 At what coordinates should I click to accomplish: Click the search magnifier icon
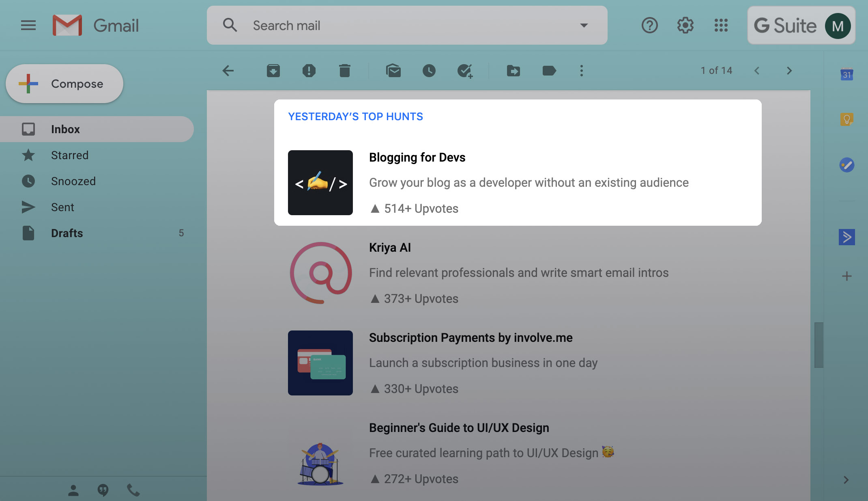click(230, 25)
